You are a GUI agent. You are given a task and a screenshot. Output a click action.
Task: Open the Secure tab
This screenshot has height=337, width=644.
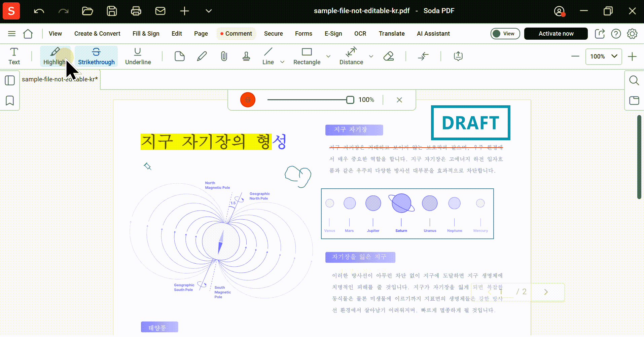coord(274,34)
